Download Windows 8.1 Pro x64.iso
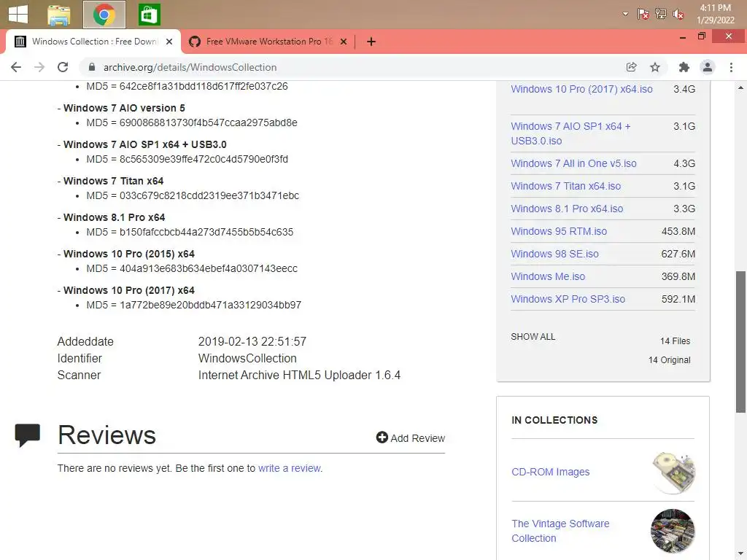 pyautogui.click(x=567, y=209)
